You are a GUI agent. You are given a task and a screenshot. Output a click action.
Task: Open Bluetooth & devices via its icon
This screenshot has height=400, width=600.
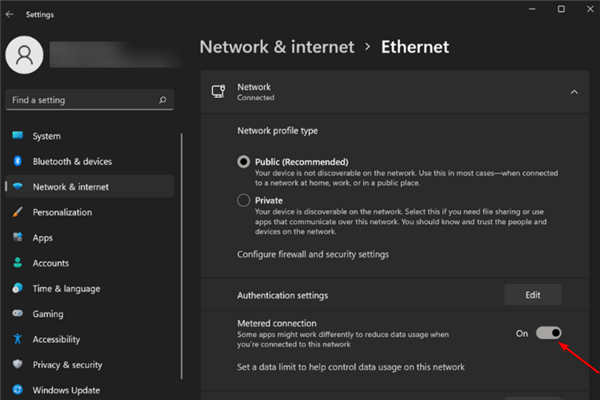[17, 161]
